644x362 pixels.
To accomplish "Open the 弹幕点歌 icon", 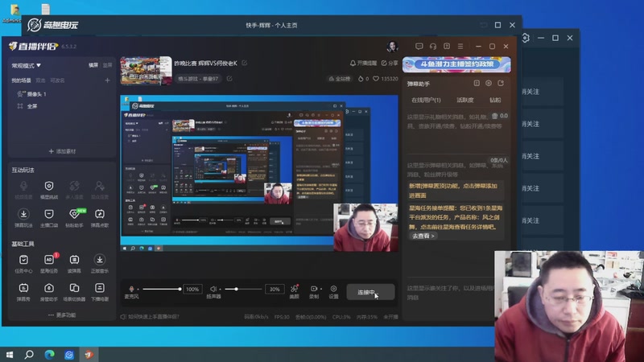I will [x=100, y=218].
